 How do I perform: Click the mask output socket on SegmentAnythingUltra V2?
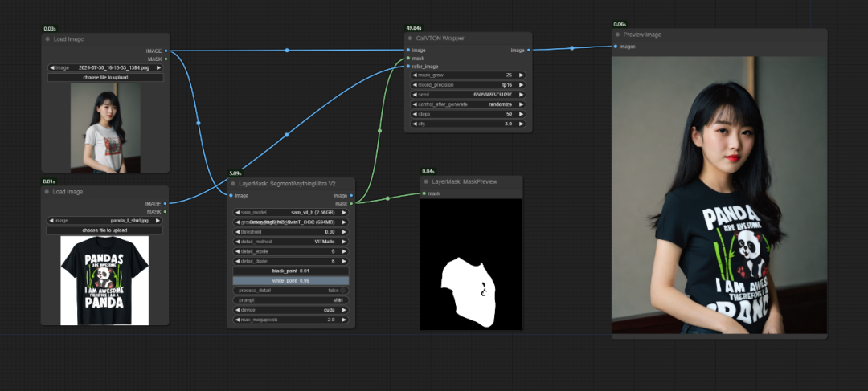pos(351,203)
